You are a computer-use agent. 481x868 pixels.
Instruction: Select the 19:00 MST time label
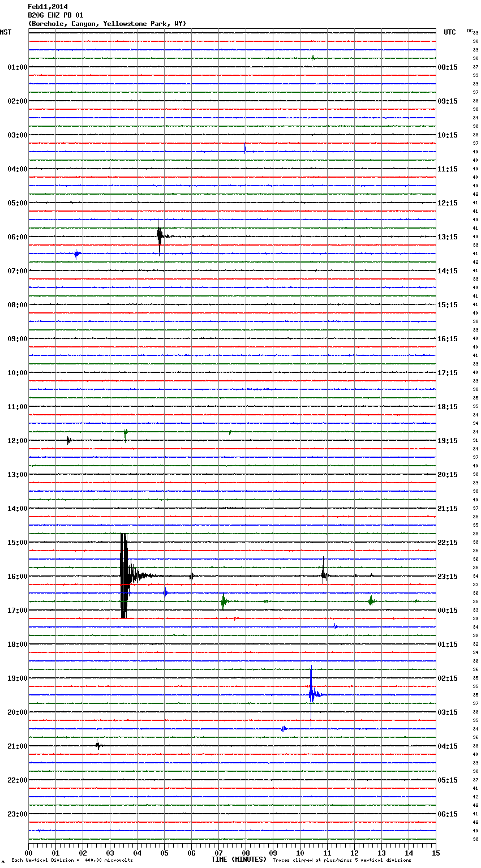coord(17,678)
